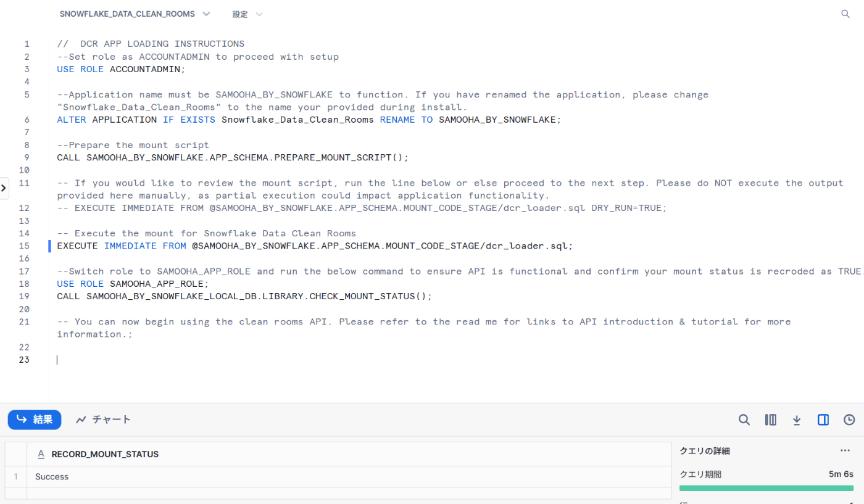Click the ALTER APPLICATION IF EXISTS line
Viewport: 864px width, 504px height.
[x=309, y=120]
